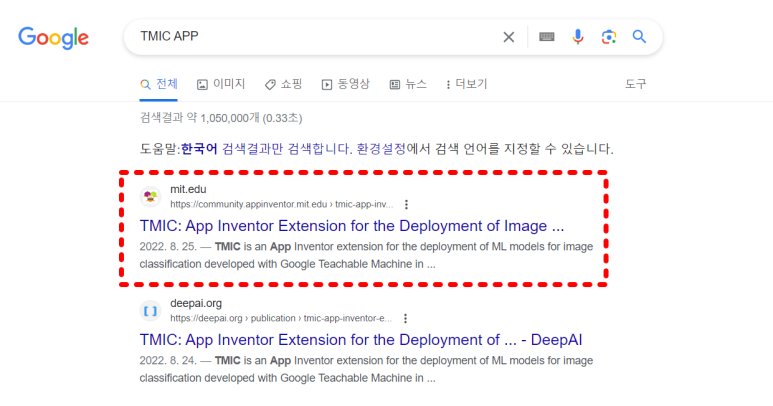The height and width of the screenshot is (406, 773).
Task: Click the deepai.org result favicon
Action: click(x=150, y=311)
